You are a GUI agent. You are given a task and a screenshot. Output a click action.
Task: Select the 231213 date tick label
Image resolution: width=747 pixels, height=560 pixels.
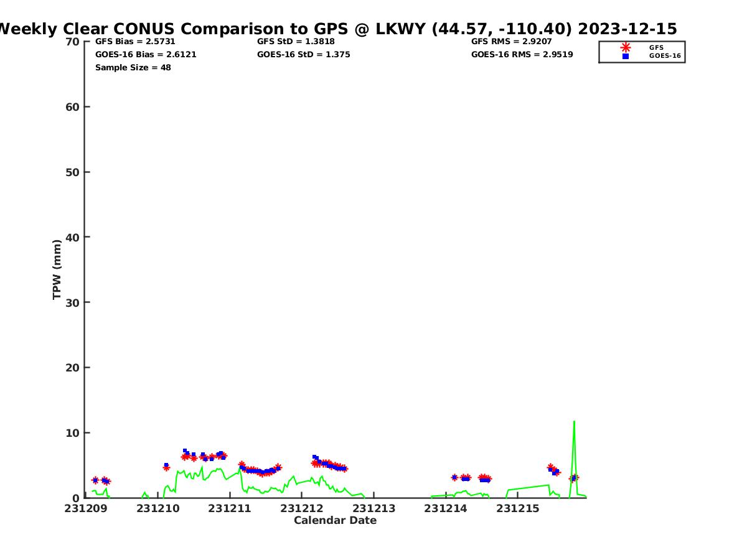tap(374, 509)
